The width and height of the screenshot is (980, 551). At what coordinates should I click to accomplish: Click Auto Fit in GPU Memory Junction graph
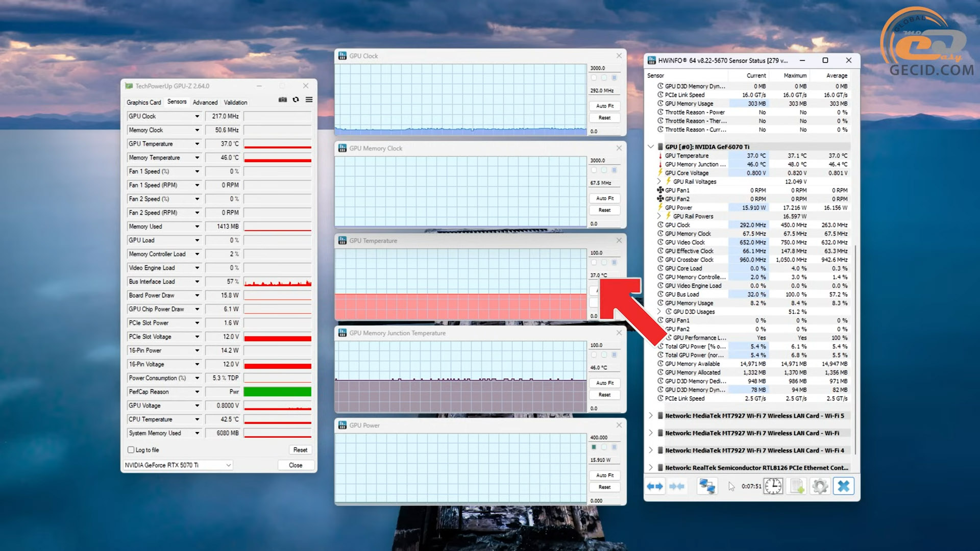pyautogui.click(x=605, y=383)
